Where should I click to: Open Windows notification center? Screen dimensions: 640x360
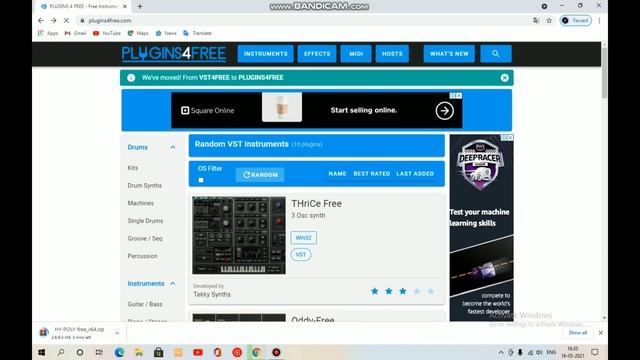(x=595, y=352)
